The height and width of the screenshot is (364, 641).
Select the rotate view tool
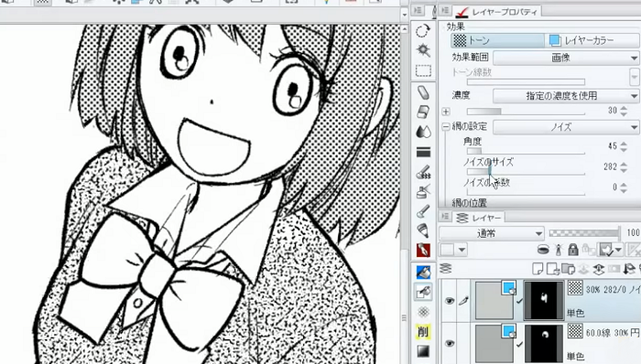[x=423, y=30]
